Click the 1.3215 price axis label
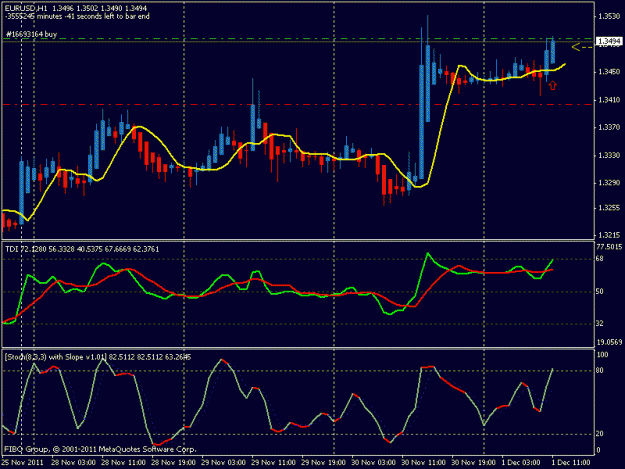The image size is (625, 469). (609, 235)
